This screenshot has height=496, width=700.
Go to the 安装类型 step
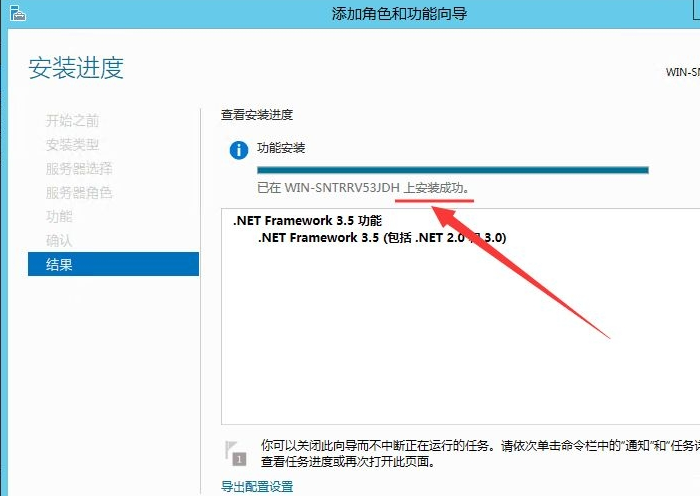pyautogui.click(x=72, y=145)
